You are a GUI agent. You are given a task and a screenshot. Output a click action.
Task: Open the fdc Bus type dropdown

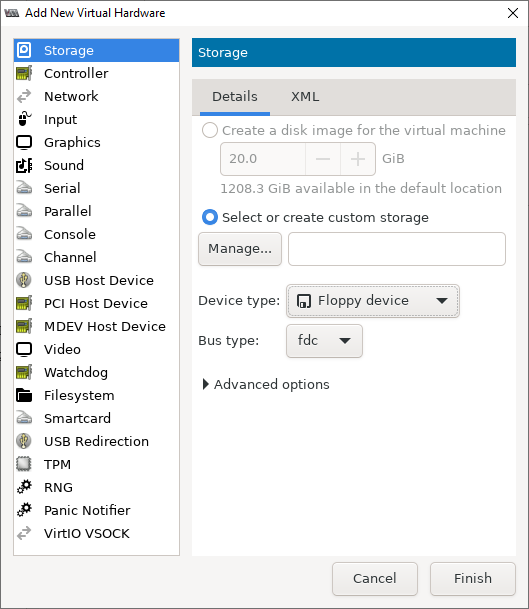324,341
